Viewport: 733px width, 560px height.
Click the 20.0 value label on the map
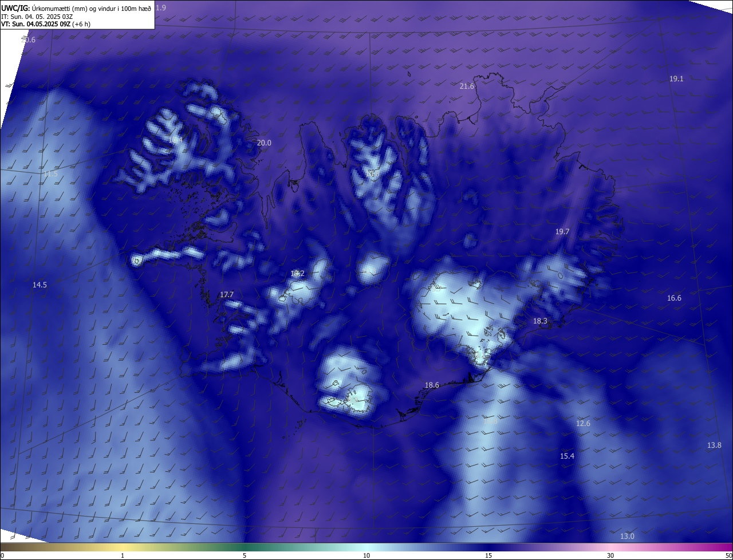pos(264,143)
